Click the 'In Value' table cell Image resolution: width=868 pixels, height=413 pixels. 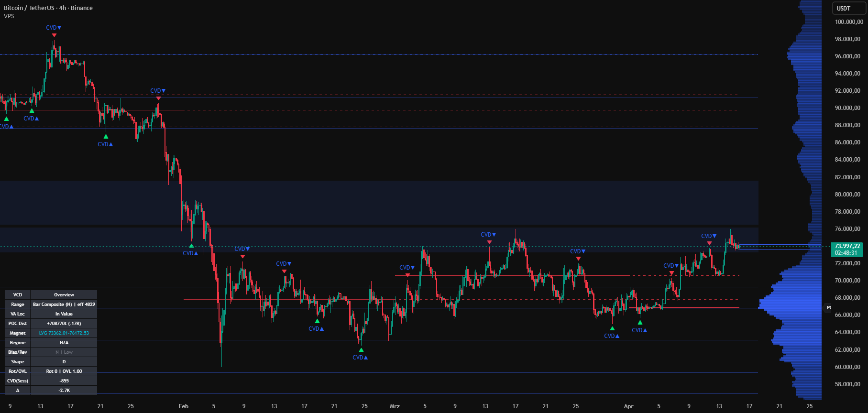point(64,314)
